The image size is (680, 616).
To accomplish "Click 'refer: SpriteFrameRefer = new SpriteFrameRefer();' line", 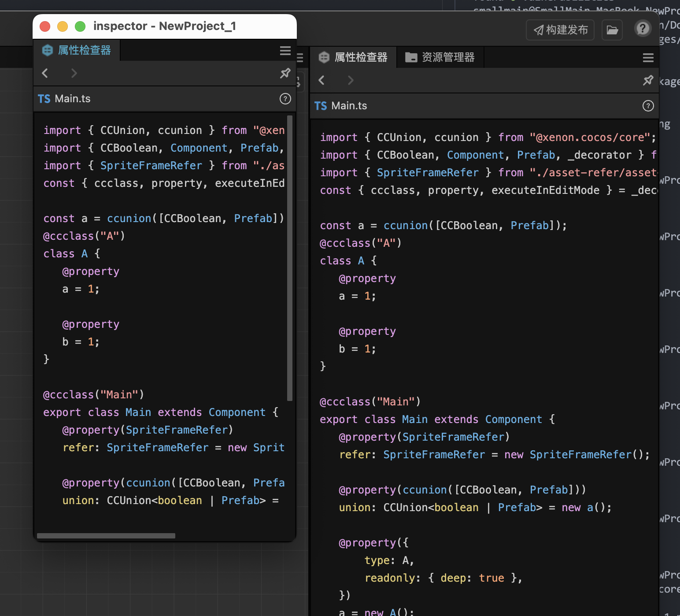I will [x=494, y=455].
